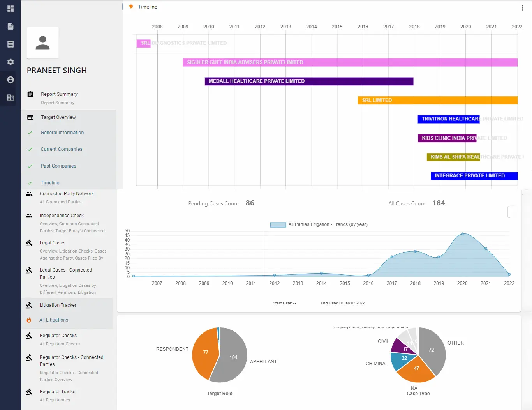Open Regulator Checks section
The height and width of the screenshot is (410, 532).
(58, 336)
